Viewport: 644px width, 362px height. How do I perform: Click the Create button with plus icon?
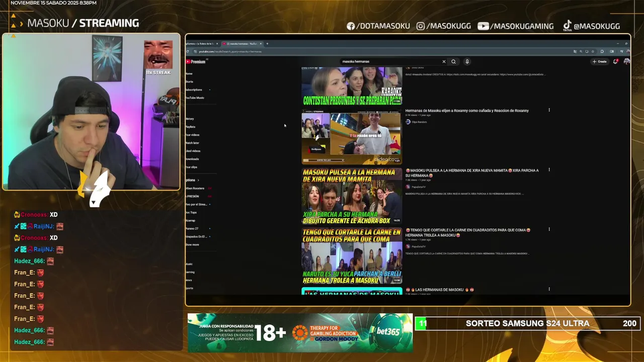point(599,61)
